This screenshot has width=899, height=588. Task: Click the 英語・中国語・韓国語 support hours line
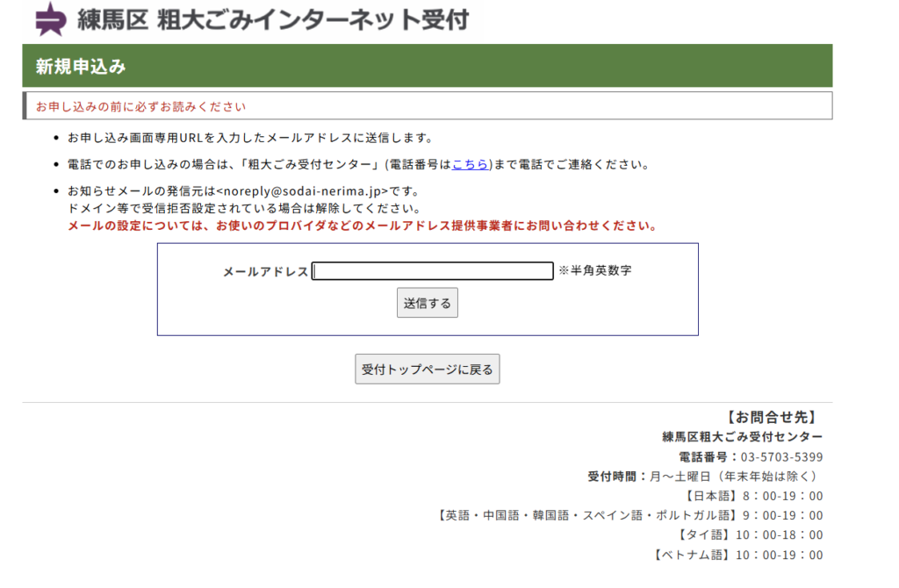tap(629, 515)
